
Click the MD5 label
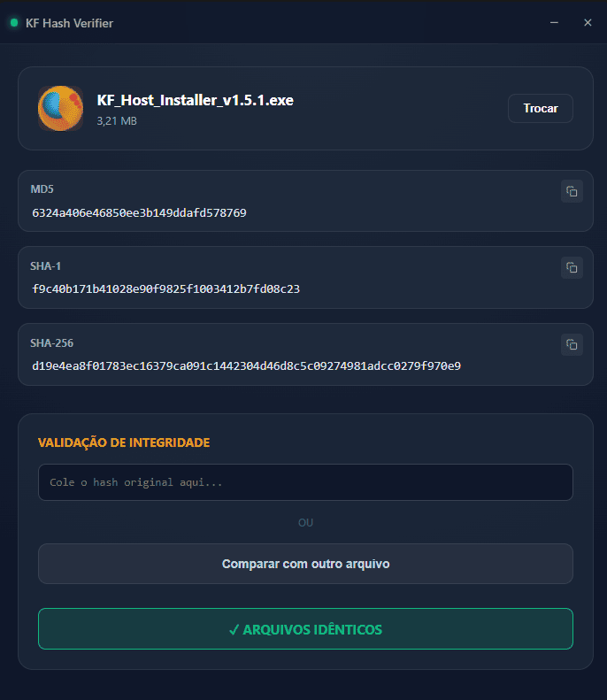click(42, 189)
